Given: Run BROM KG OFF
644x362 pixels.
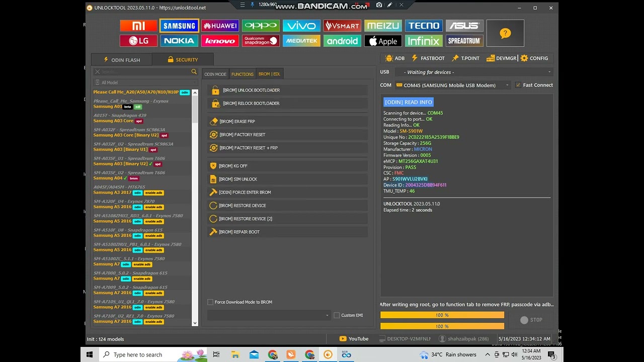Looking at the screenshot, I should tap(287, 165).
